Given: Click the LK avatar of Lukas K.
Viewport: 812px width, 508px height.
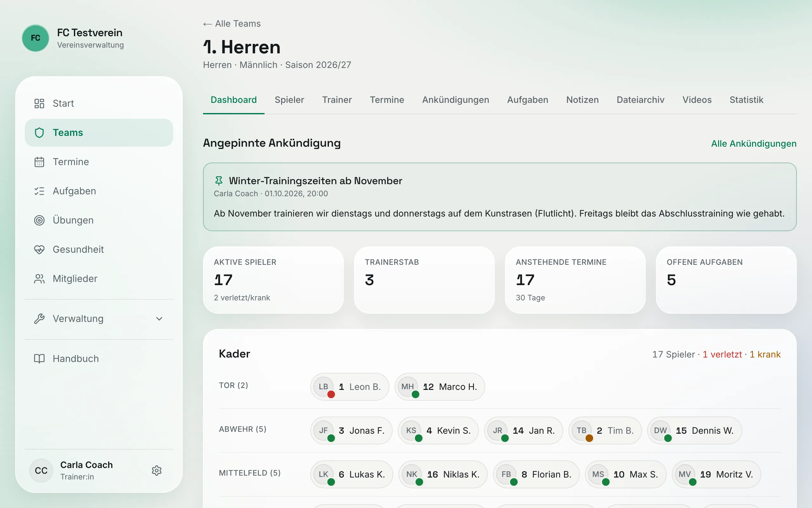Looking at the screenshot, I should coord(324,474).
